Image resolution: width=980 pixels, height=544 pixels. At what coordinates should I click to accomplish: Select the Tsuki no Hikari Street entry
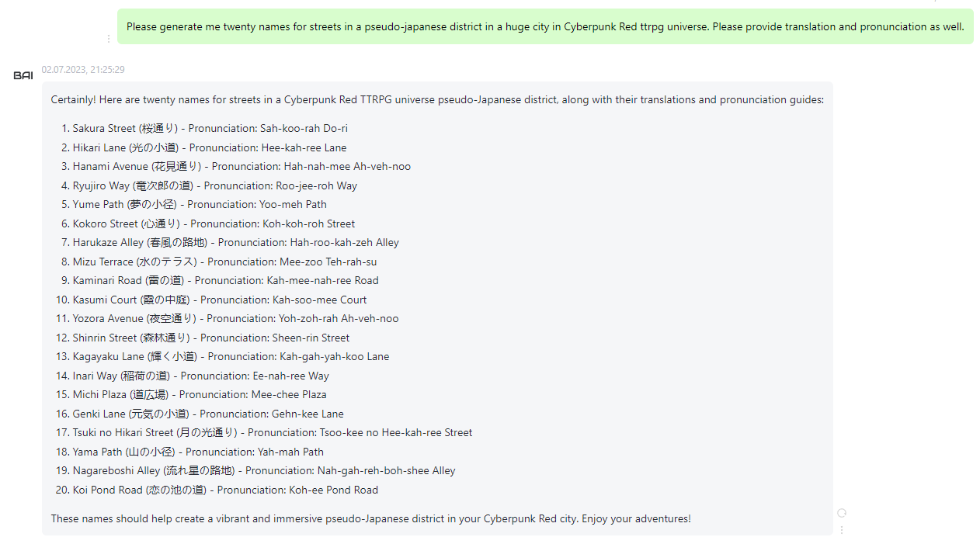(x=273, y=433)
